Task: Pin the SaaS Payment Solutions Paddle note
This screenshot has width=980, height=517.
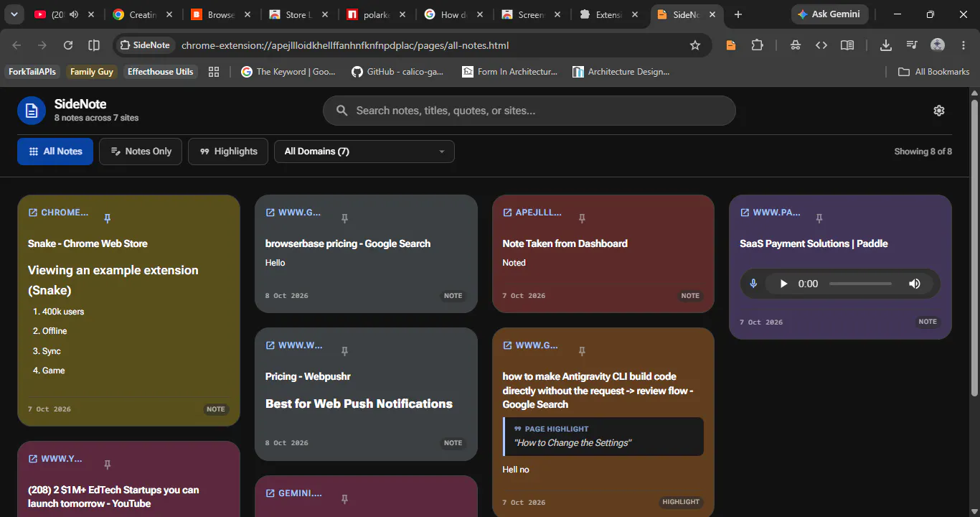Action: tap(819, 218)
